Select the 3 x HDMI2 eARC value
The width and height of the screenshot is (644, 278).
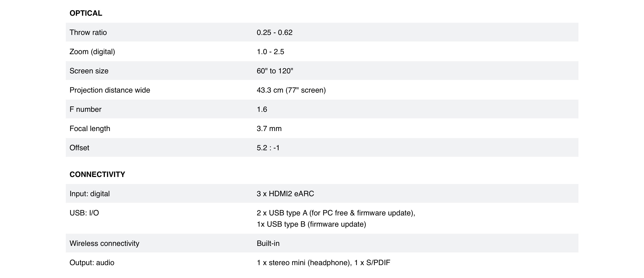coord(285,194)
